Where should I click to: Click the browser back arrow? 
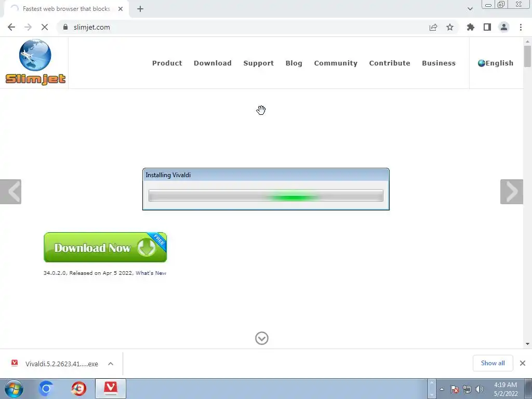(x=11, y=27)
